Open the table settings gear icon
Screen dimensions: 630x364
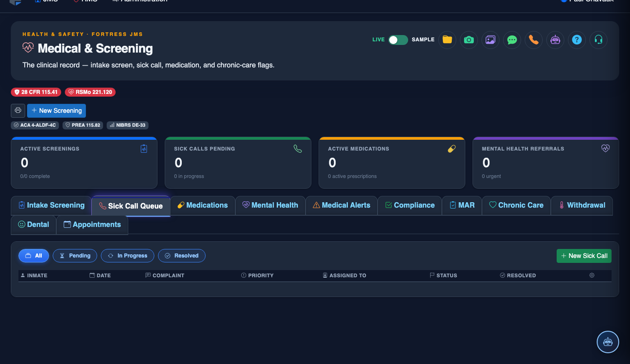[592, 275]
